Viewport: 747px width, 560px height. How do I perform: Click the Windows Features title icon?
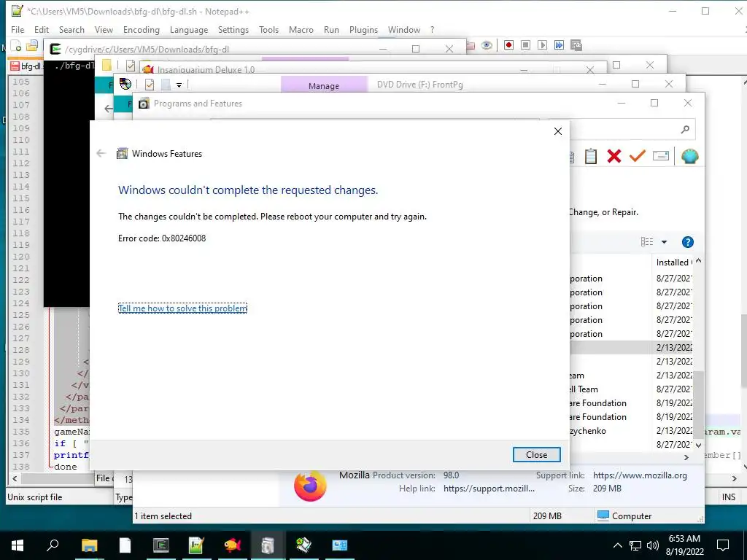[123, 153]
